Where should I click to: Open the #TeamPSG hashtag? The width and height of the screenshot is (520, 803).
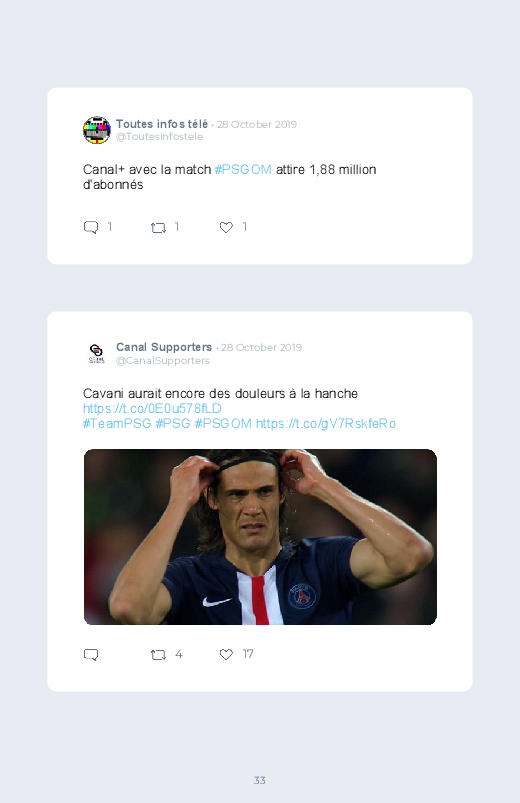pyautogui.click(x=117, y=424)
